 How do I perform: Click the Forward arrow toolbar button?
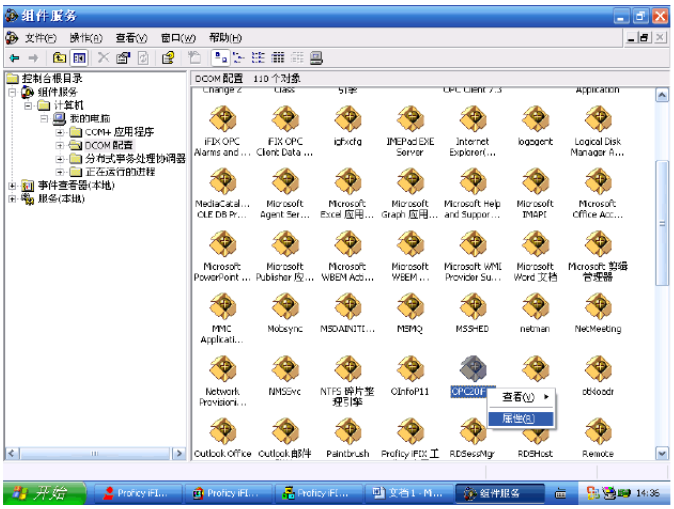(x=34, y=58)
